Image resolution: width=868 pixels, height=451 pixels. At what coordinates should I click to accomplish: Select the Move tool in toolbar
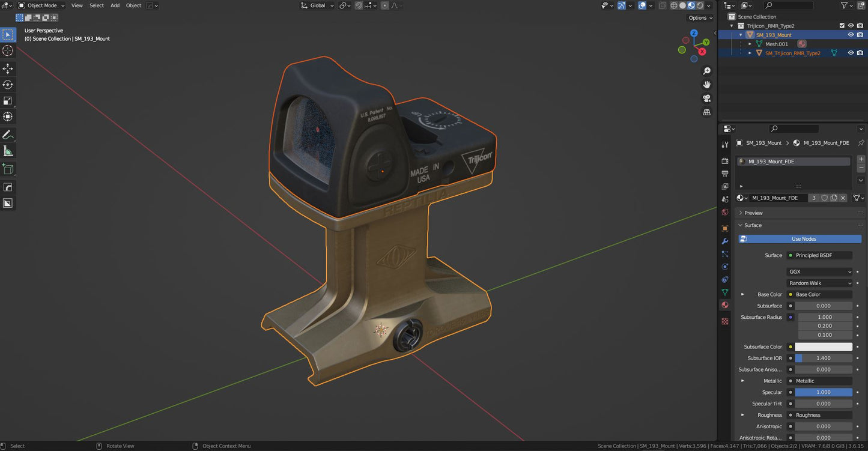click(x=8, y=68)
